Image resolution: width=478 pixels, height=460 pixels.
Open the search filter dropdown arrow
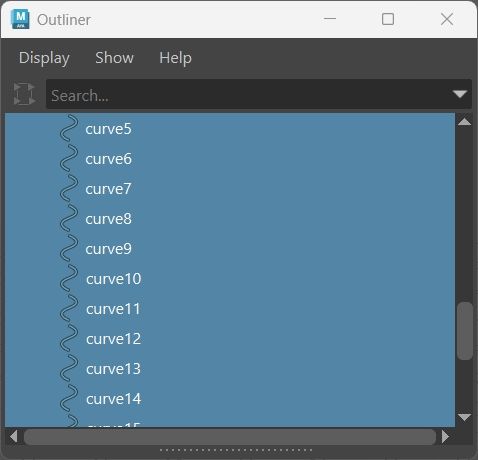pyautogui.click(x=460, y=94)
